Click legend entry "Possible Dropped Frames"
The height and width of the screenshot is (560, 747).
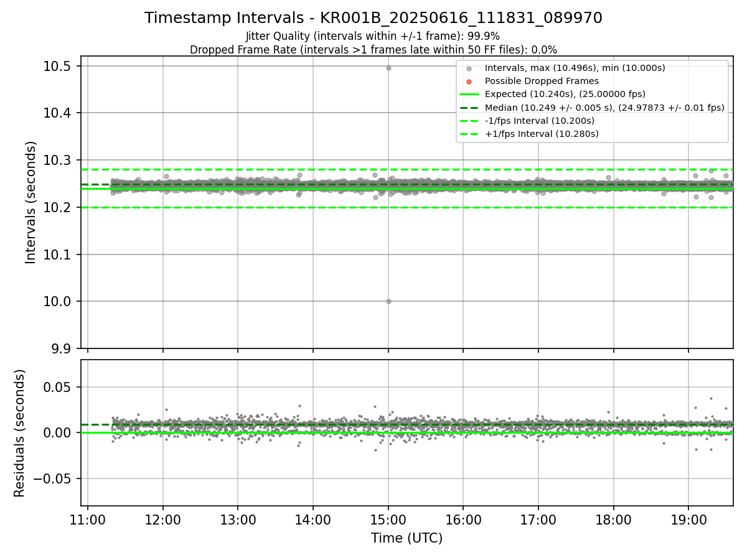pyautogui.click(x=542, y=81)
